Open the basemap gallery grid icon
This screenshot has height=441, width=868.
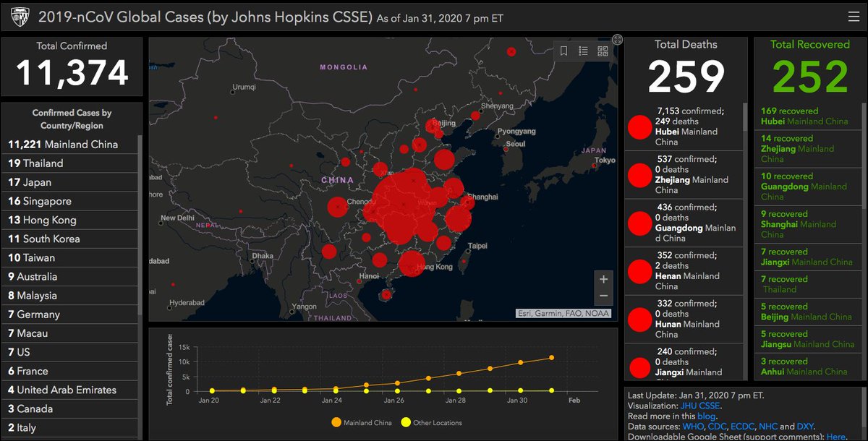click(x=603, y=51)
